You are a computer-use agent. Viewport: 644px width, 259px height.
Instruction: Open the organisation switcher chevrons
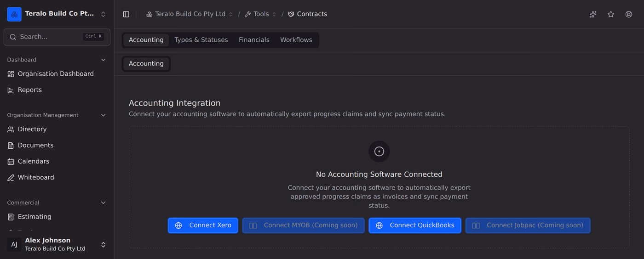tap(103, 14)
